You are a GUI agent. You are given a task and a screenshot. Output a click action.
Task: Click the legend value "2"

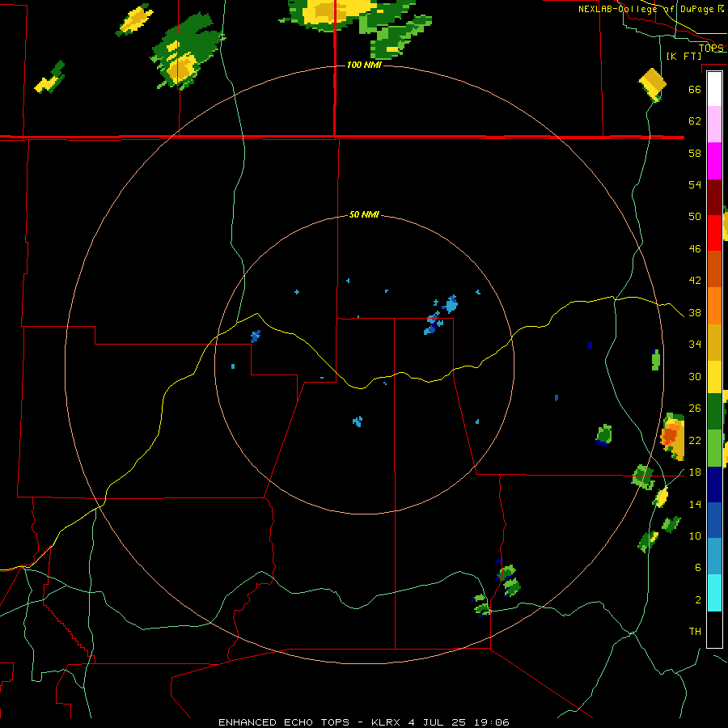click(x=697, y=600)
